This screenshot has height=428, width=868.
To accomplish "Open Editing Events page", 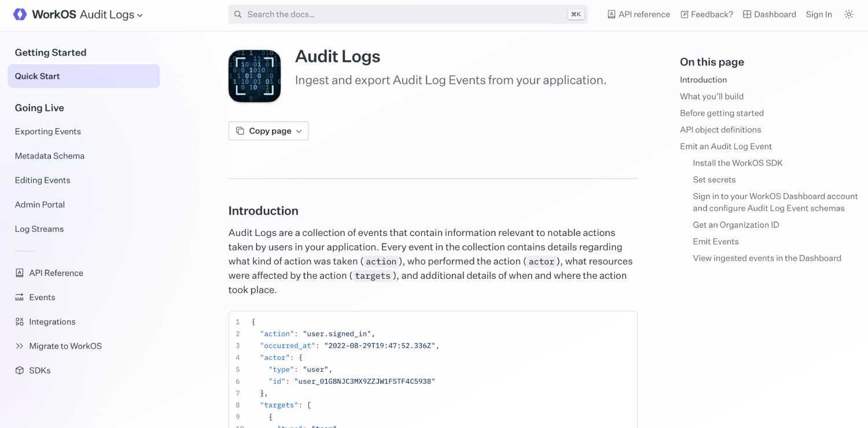I will click(x=43, y=180).
